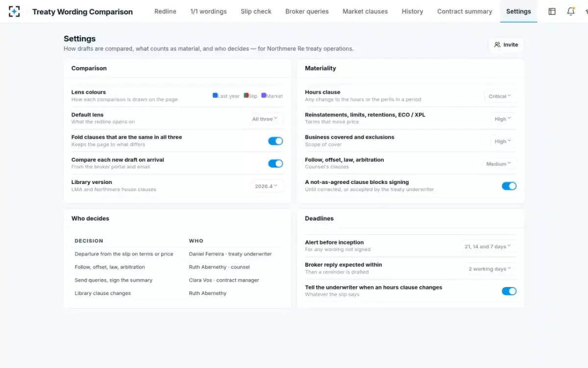Expand the Library version 2026.4 dropdown
This screenshot has height=368, width=588.
[x=267, y=186]
